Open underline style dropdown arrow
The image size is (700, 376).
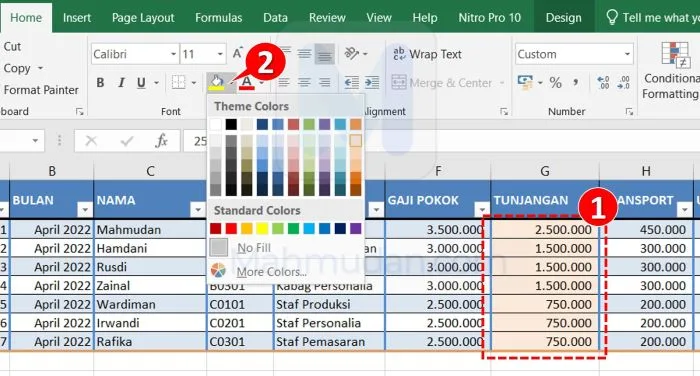pyautogui.click(x=156, y=83)
